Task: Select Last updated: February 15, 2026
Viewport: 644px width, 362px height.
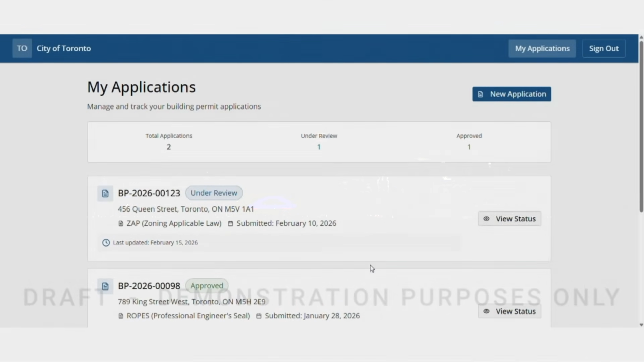Action: click(x=155, y=243)
